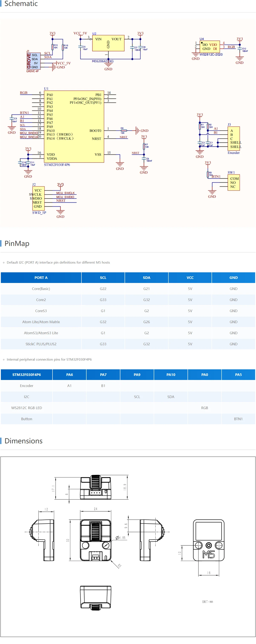This screenshot has width=256, height=644.
Task: Click the STM32F030F4P6 table header cell
Action: pos(27,374)
